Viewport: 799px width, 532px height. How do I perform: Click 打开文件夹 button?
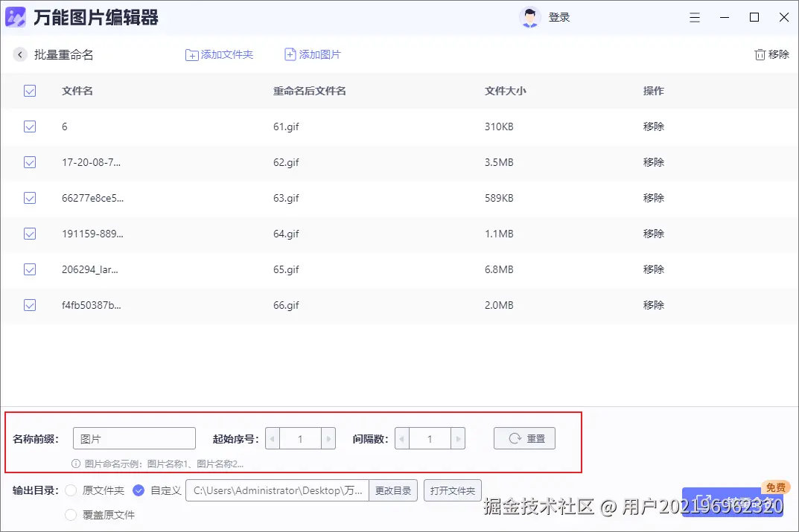(x=453, y=490)
